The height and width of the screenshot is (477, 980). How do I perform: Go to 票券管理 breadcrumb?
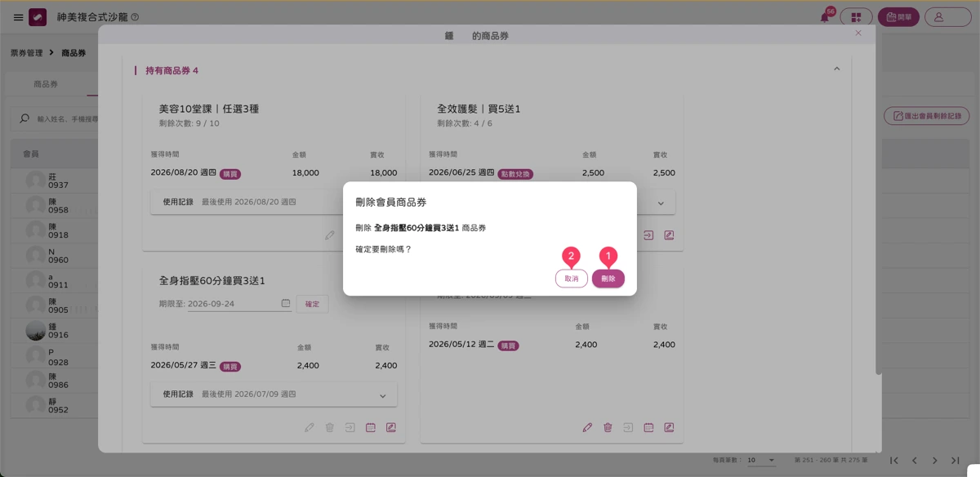tap(26, 53)
